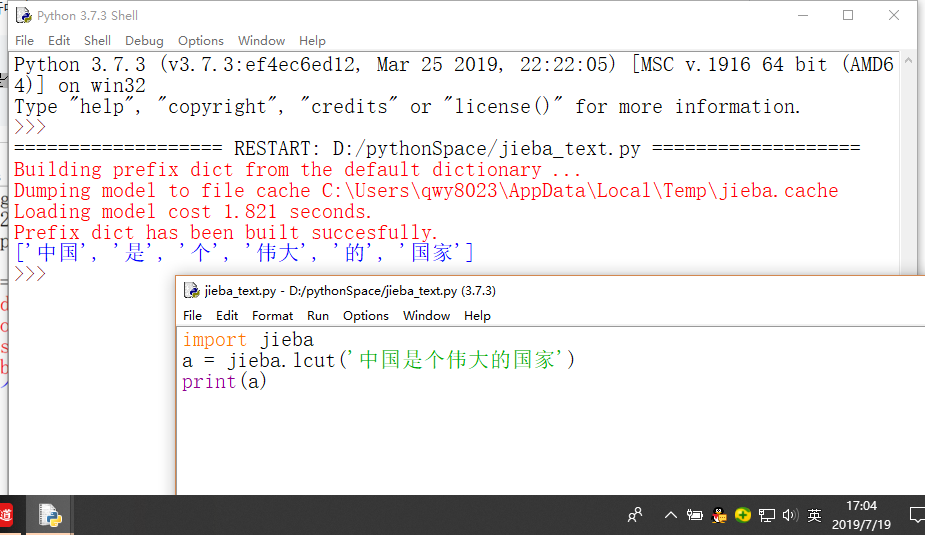Image resolution: width=925 pixels, height=535 pixels.
Task: Open notification center icon
Action: [x=917, y=516]
